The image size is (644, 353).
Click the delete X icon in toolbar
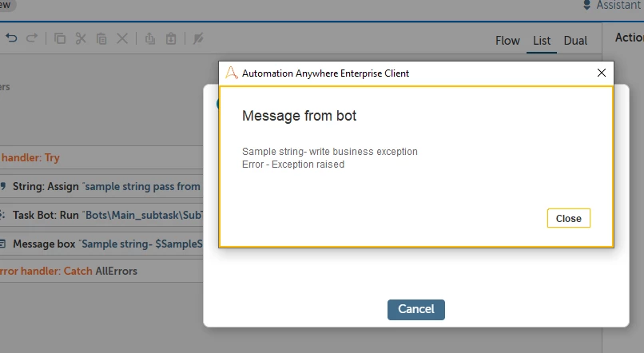pos(122,38)
